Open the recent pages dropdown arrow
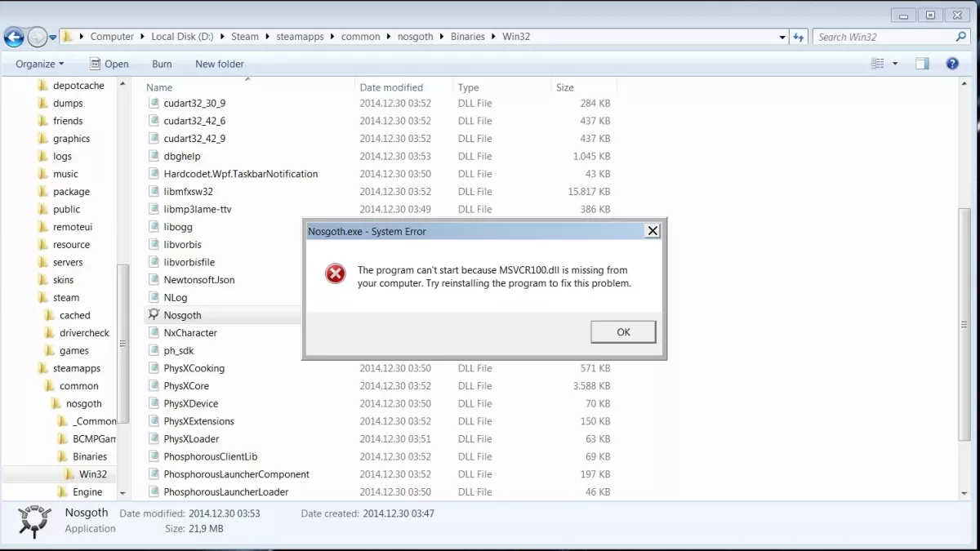Viewport: 980px width, 551px height. [53, 37]
